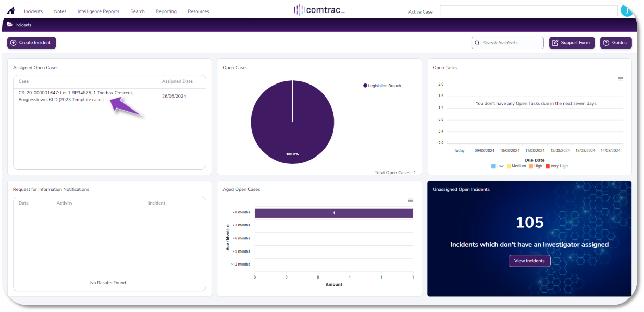Open the Intelligence Reports menu
The image size is (644, 312).
98,11
